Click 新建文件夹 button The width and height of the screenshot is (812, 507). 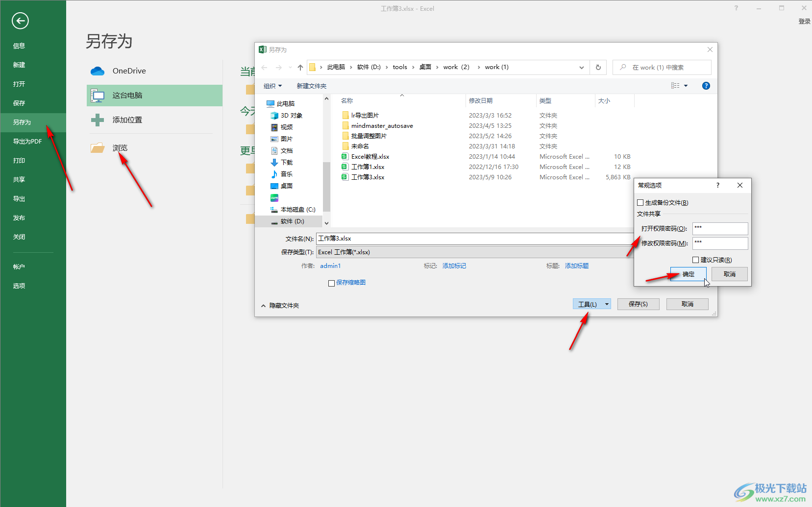click(312, 86)
